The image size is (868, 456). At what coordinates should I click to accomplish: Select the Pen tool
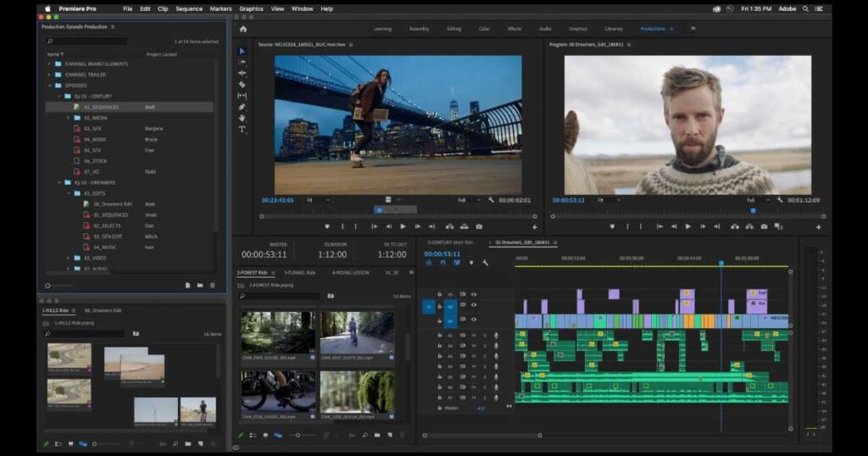coord(242,107)
